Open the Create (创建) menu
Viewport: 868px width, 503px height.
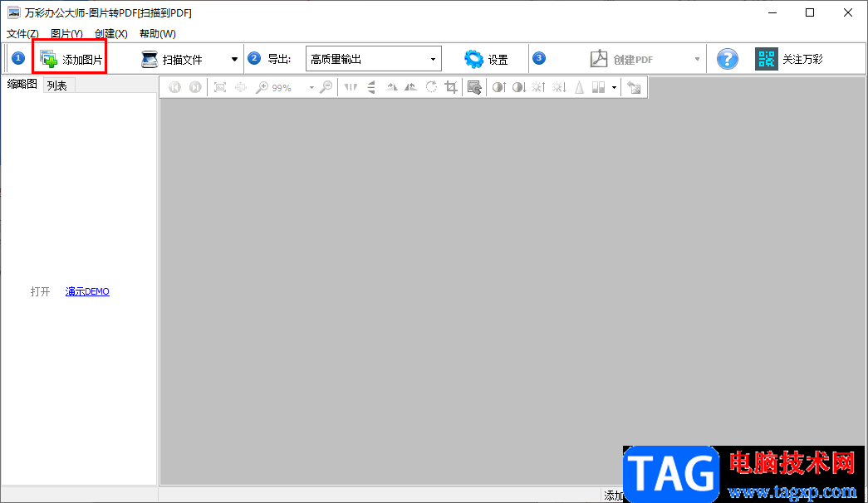coord(110,34)
